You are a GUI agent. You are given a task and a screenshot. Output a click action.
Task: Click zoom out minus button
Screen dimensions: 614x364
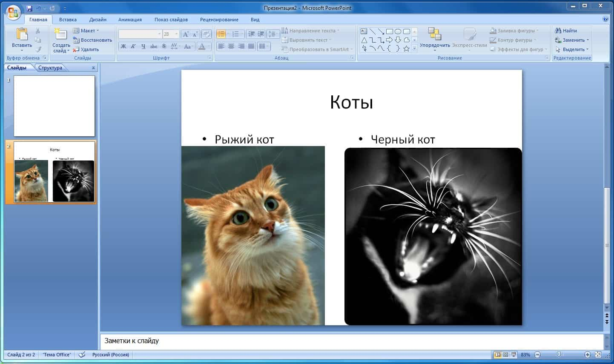point(537,355)
